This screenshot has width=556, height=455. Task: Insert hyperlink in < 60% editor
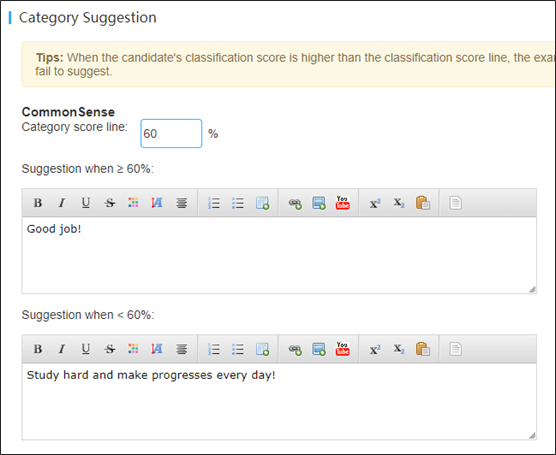295,349
